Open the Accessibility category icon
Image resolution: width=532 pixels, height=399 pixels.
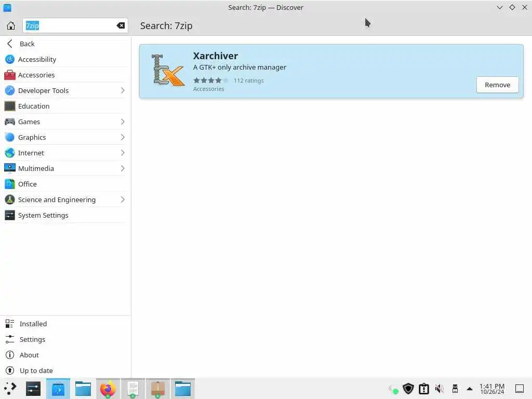(10, 59)
